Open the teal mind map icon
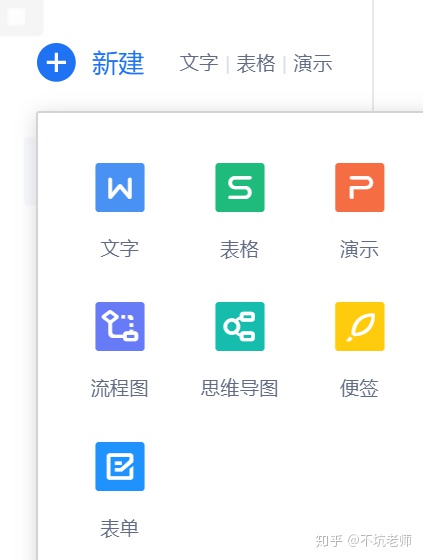Image resolution: width=423 pixels, height=560 pixels. 240,326
